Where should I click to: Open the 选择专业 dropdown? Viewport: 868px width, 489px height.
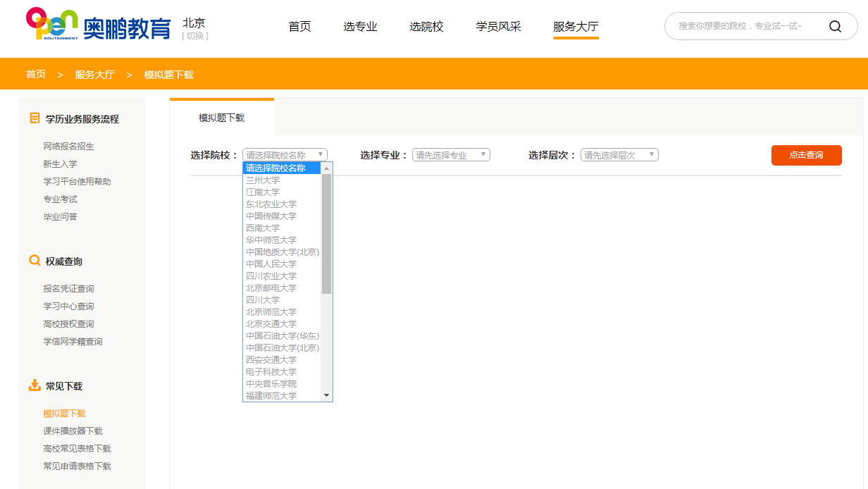(x=450, y=154)
